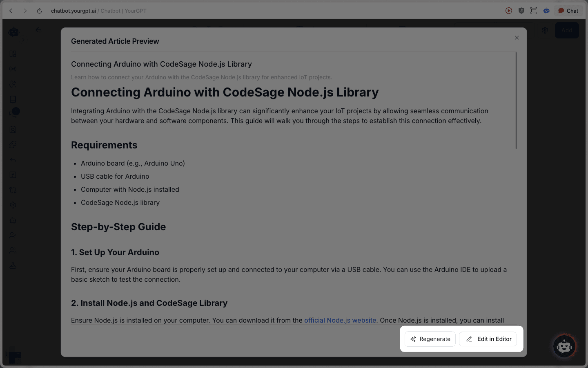Click the uBlock Origin shield in the toolbar

click(521, 11)
